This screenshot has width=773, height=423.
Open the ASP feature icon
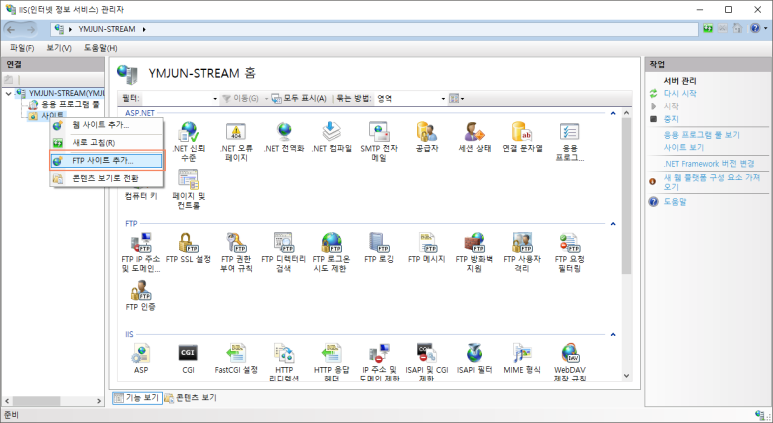pos(141,358)
